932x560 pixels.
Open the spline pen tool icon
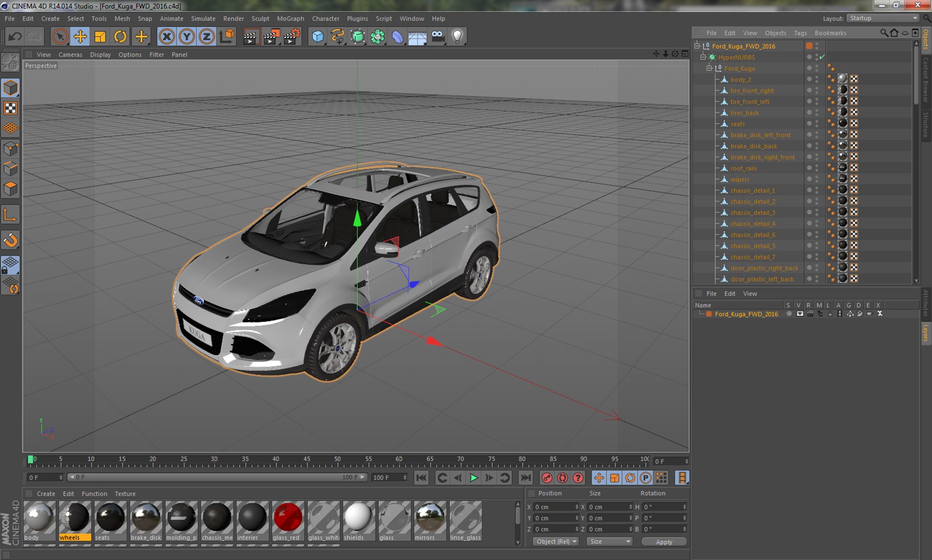pos(338,36)
